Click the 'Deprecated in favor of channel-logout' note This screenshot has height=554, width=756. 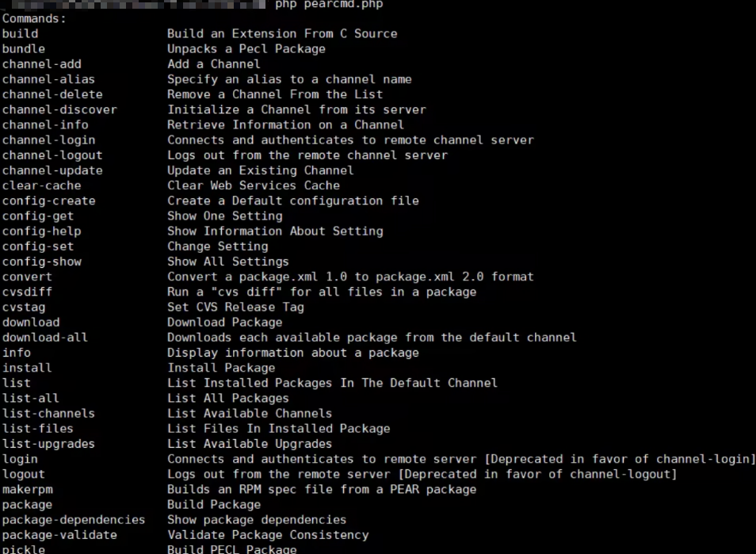538,475
